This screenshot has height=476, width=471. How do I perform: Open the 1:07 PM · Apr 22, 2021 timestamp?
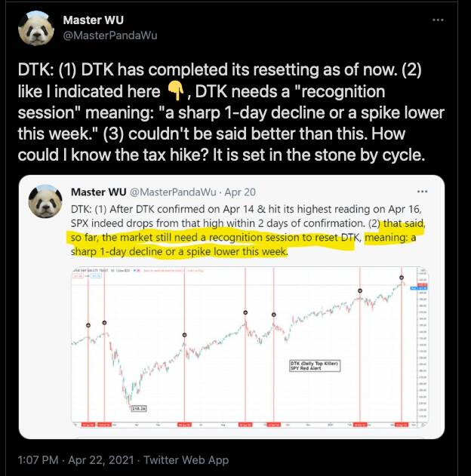tap(75, 459)
